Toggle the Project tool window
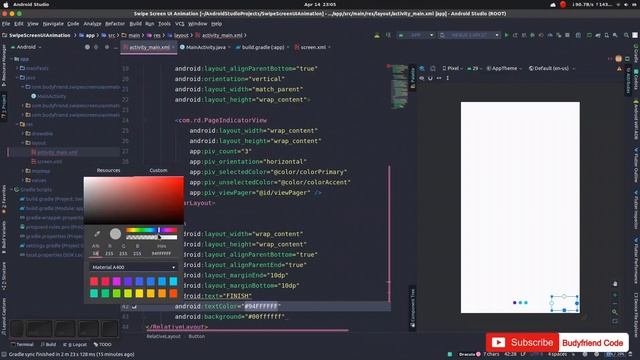 coord(4,107)
